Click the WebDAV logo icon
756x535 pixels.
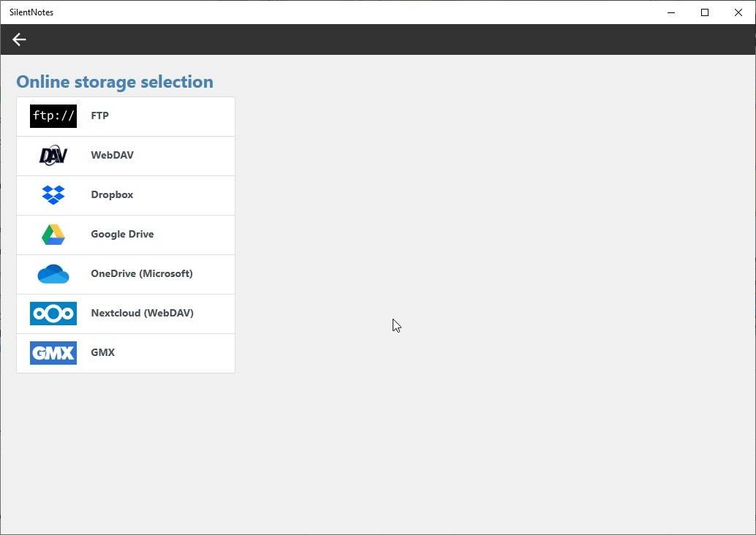coord(53,155)
